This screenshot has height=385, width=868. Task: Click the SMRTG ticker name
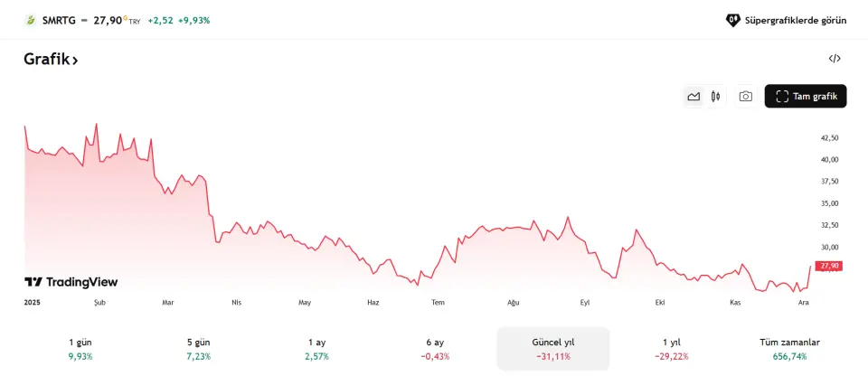point(58,20)
